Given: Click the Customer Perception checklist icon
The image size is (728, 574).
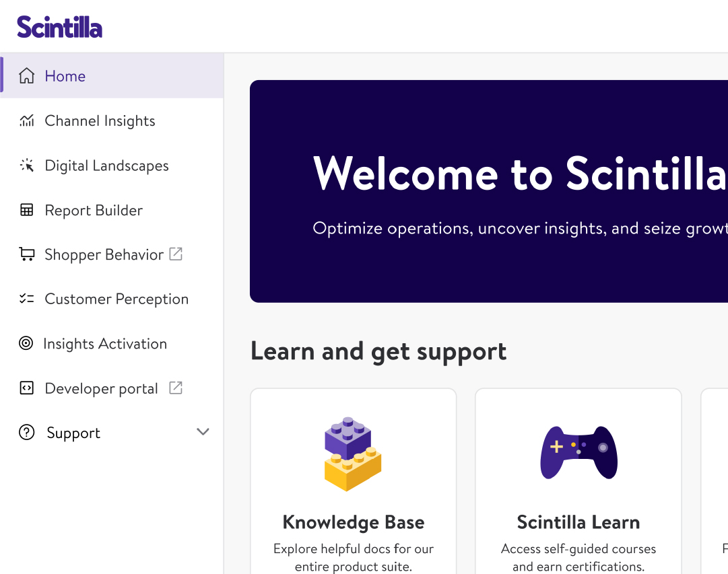Looking at the screenshot, I should (26, 299).
